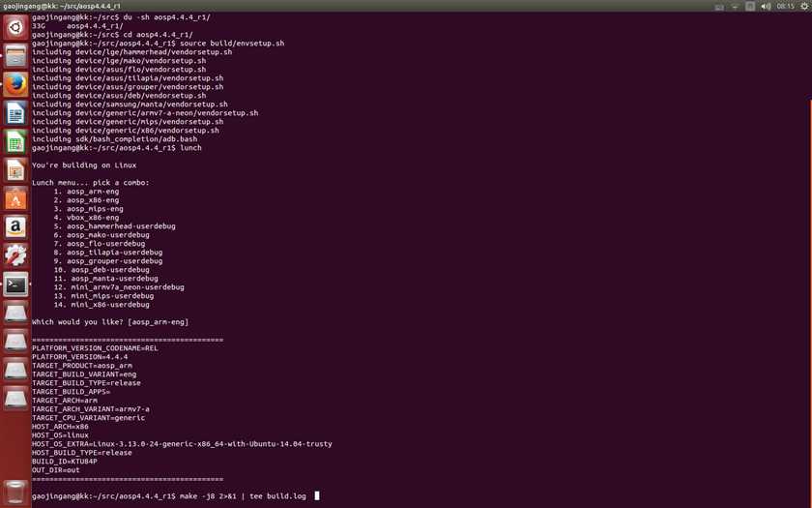Click lunch option '3. aosp_mips-eng'

89,209
